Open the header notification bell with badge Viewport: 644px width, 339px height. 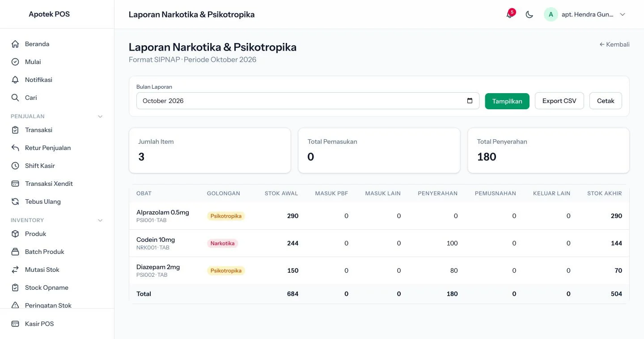click(509, 14)
